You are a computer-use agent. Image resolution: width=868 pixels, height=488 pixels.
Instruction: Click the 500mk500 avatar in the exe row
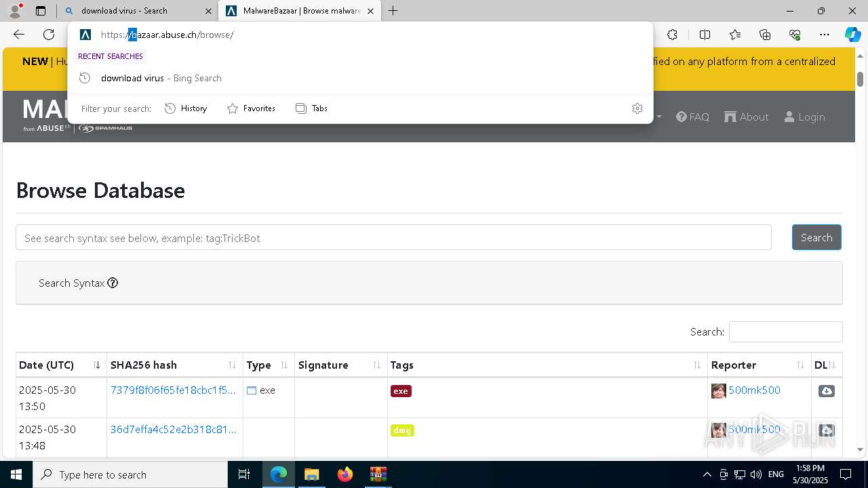click(x=718, y=390)
